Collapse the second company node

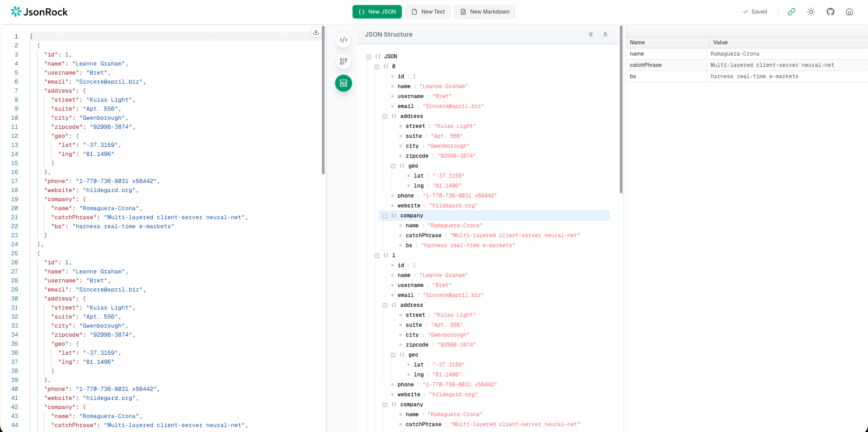[x=385, y=404]
